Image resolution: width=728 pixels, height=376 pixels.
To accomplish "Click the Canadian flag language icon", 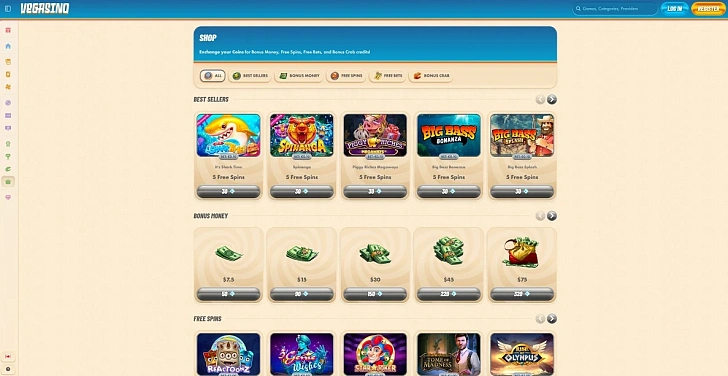I will 8,356.
